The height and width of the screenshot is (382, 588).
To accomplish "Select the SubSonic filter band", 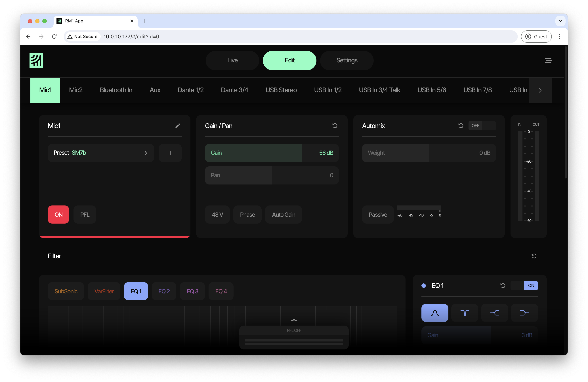I will point(66,291).
